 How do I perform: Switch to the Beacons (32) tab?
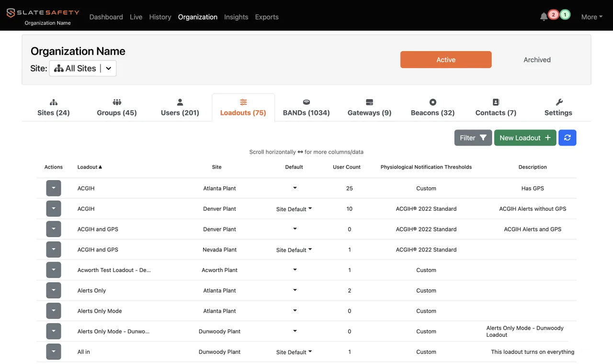pyautogui.click(x=433, y=108)
